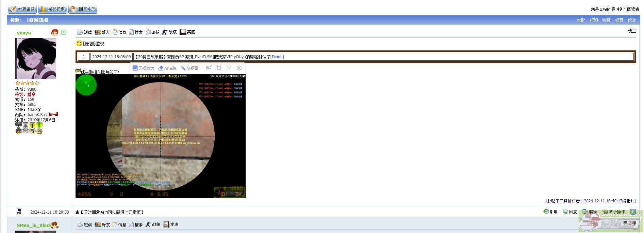Open the 回复帖子 reply post button
This screenshot has width=644, height=233.
(83, 9)
